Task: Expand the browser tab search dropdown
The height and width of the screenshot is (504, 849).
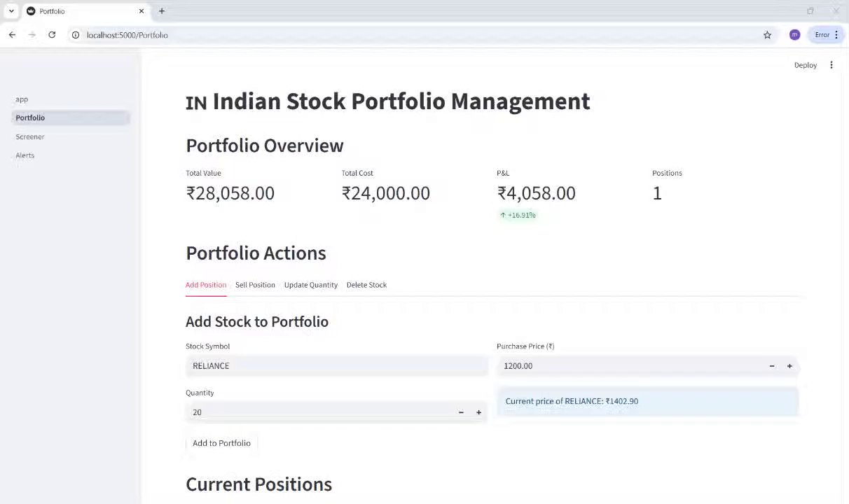Action: pyautogui.click(x=11, y=11)
